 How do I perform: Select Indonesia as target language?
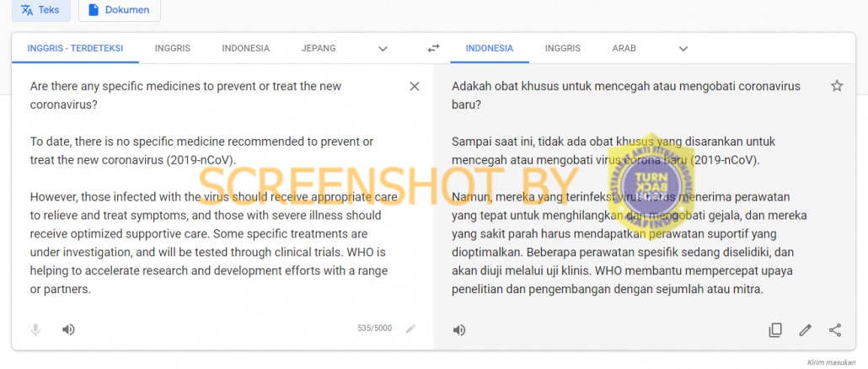click(490, 48)
